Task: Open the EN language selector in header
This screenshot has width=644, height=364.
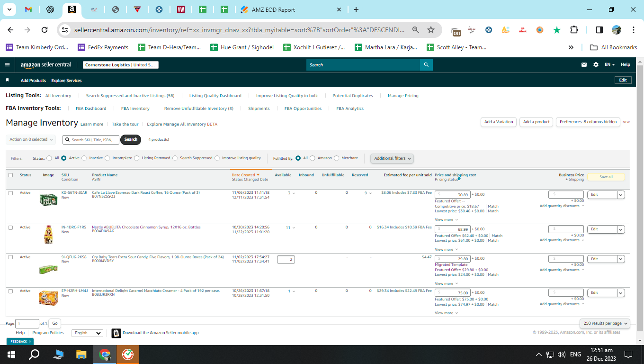Action: 610,65
